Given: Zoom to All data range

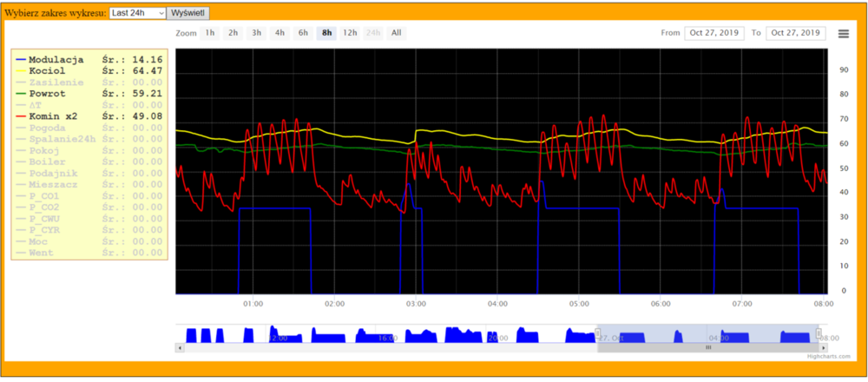Looking at the screenshot, I should (396, 33).
